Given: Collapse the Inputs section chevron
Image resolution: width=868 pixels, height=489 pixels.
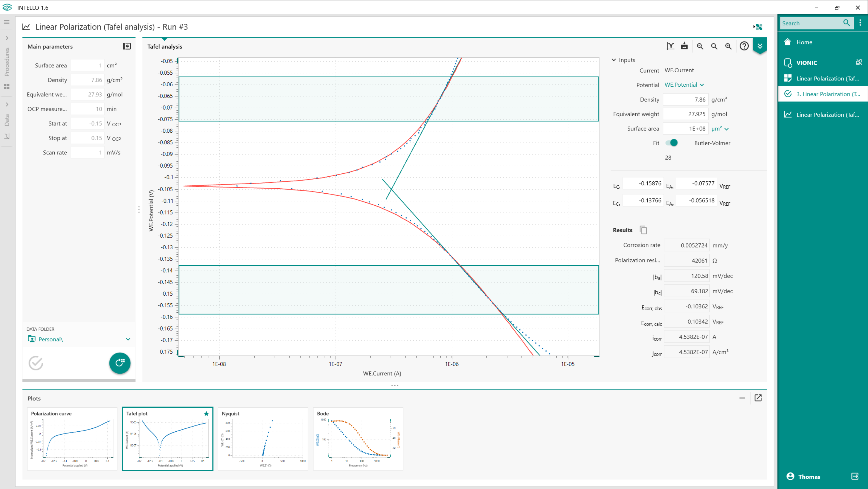Looking at the screenshot, I should pos(614,60).
